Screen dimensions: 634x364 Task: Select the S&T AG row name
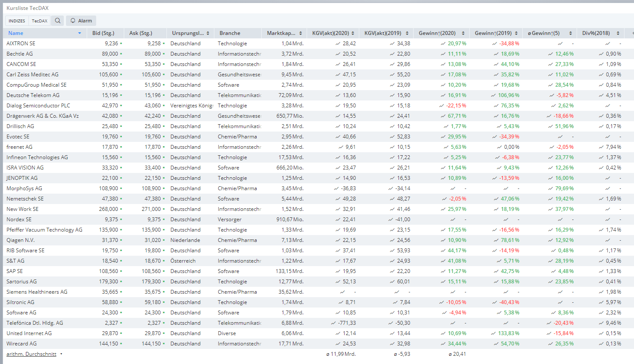point(16,261)
